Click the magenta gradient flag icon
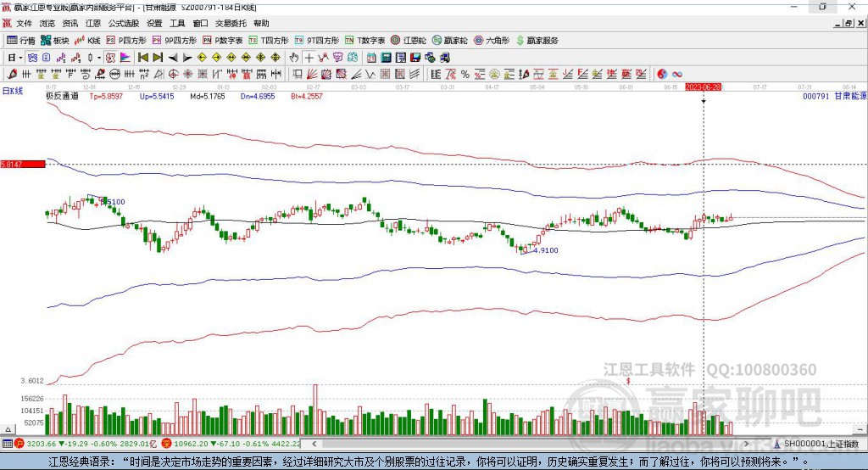This screenshot has height=470, width=868. pos(125,58)
